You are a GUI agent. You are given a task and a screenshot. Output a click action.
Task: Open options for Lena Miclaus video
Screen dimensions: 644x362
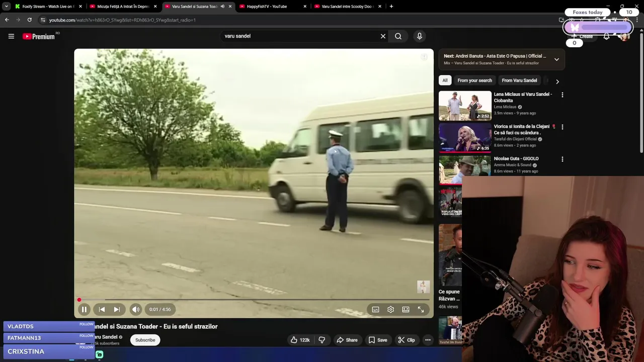tap(562, 95)
